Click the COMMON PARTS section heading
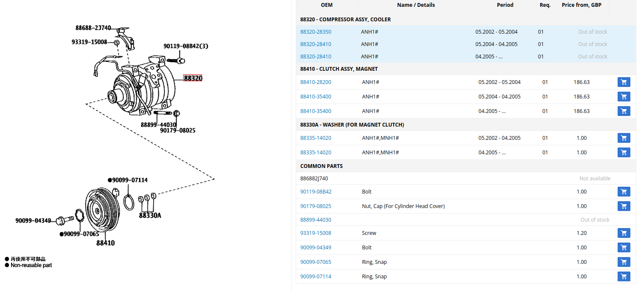The width and height of the screenshot is (644, 292). (x=321, y=166)
